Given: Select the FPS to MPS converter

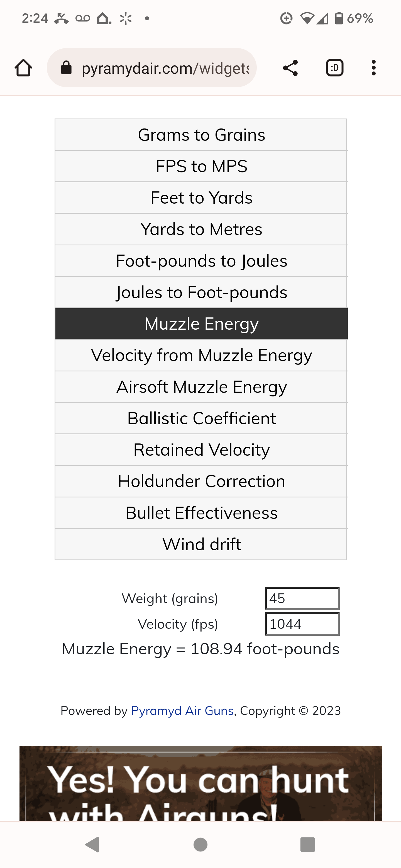Looking at the screenshot, I should point(201,166).
